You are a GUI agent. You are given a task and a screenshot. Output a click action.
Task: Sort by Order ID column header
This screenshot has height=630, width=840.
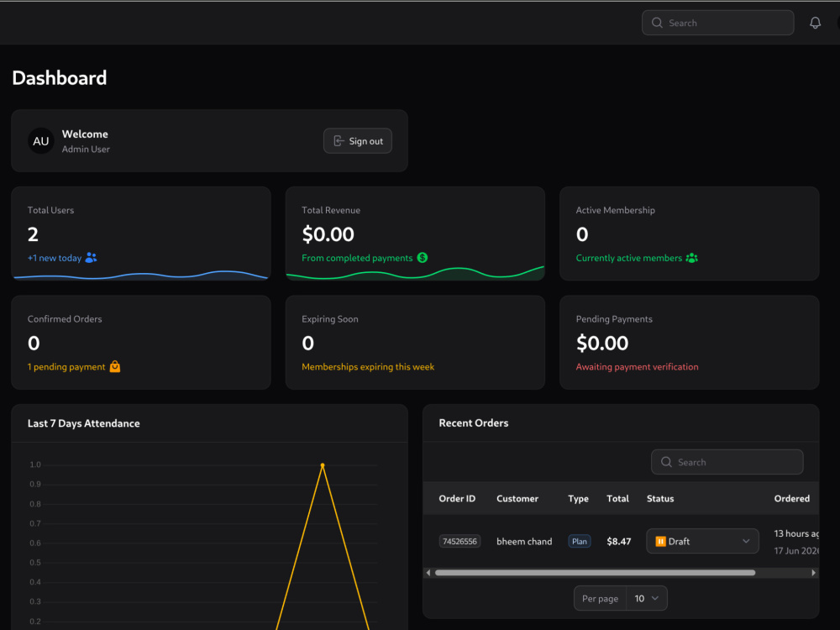457,498
